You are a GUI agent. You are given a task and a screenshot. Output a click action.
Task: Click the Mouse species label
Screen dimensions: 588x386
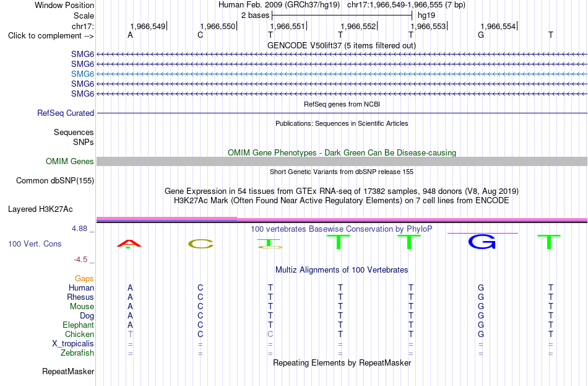[82, 307]
